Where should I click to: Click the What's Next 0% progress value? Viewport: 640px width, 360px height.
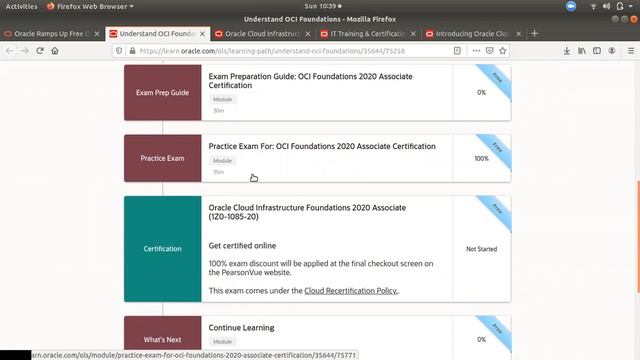[482, 340]
